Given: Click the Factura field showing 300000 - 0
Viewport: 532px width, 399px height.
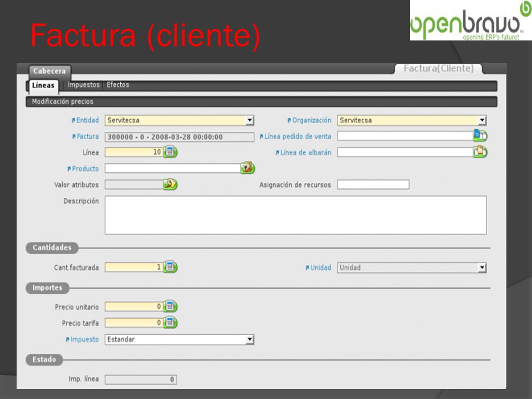Looking at the screenshot, I should point(180,137).
